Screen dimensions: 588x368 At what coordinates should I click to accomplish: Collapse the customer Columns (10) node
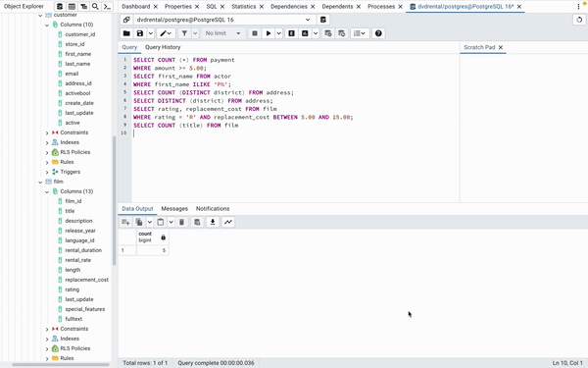47,25
